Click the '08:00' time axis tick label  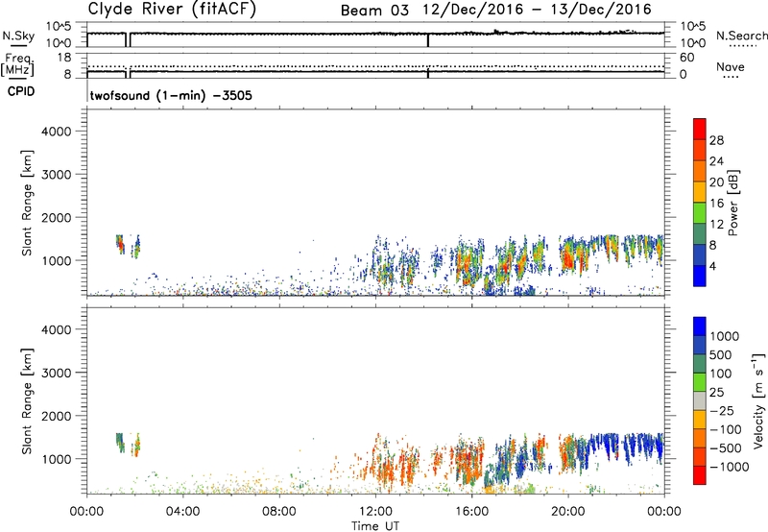pos(279,512)
